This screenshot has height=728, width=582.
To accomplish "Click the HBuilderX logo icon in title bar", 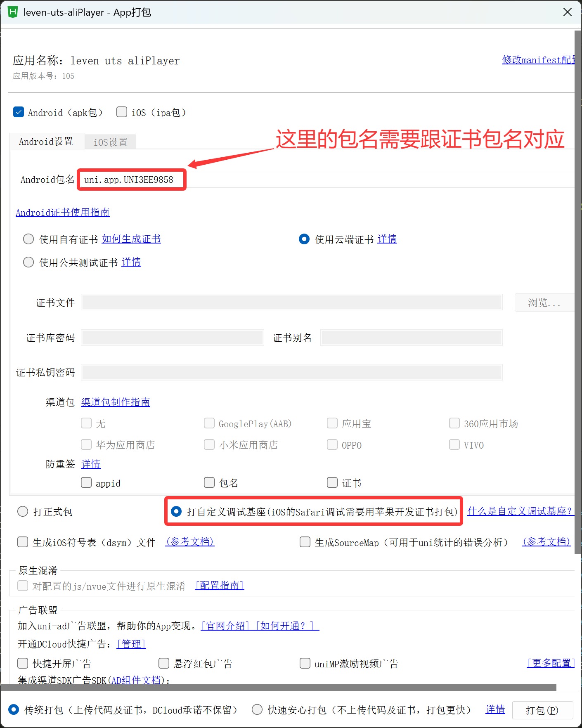I will (x=13, y=12).
